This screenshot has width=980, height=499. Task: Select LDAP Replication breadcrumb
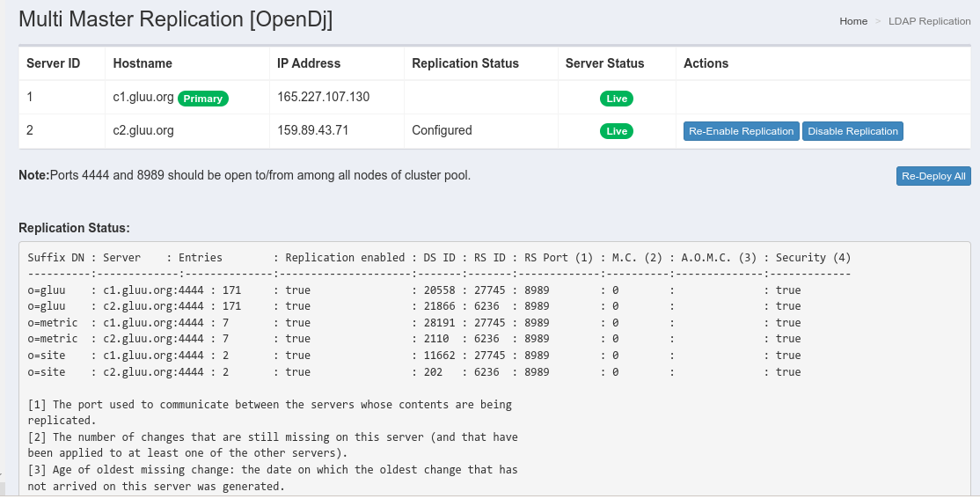(929, 21)
